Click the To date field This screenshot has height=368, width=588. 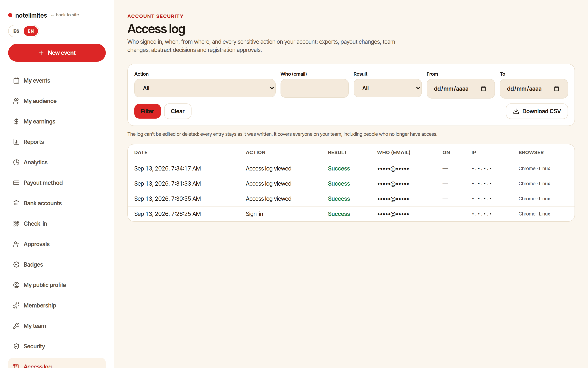click(533, 89)
